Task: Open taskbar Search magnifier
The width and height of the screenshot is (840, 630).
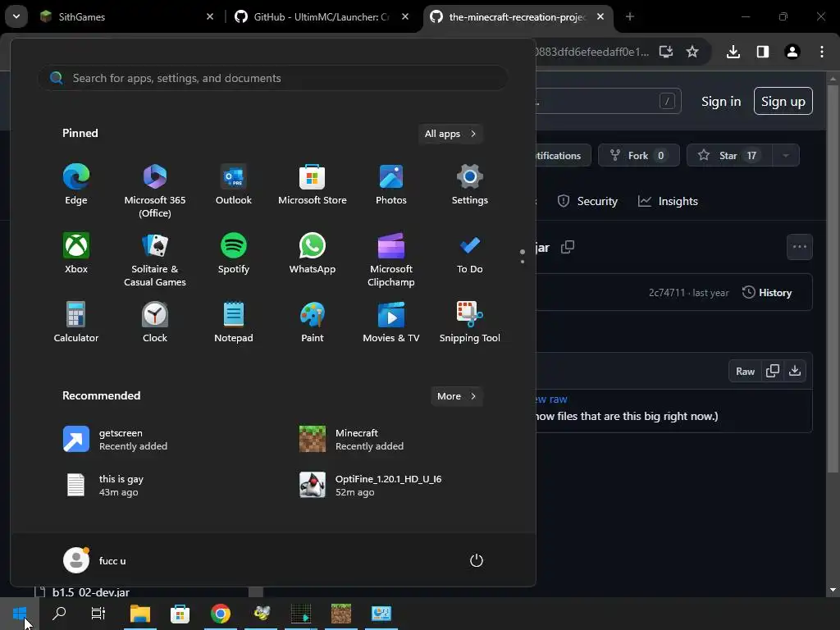Action: [x=59, y=614]
